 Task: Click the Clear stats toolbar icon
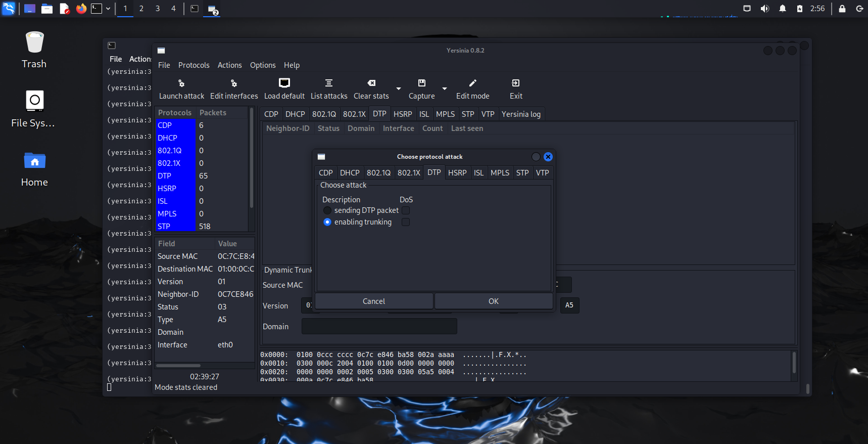pos(371,83)
